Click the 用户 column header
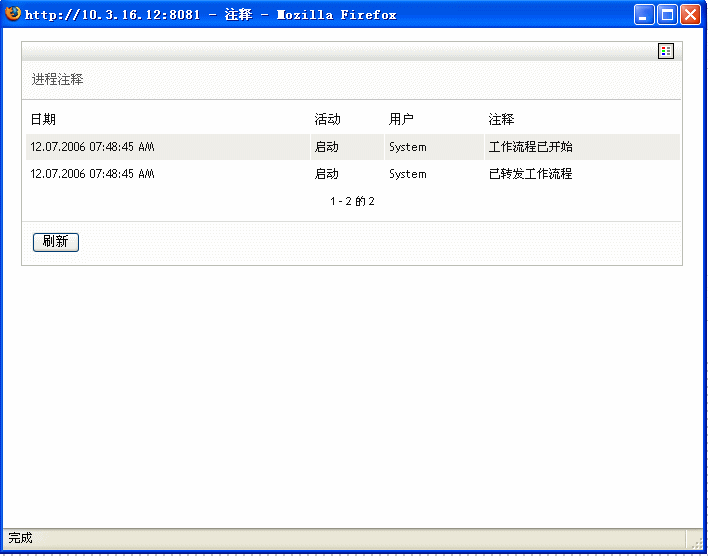This screenshot has width=708, height=556. (x=401, y=119)
